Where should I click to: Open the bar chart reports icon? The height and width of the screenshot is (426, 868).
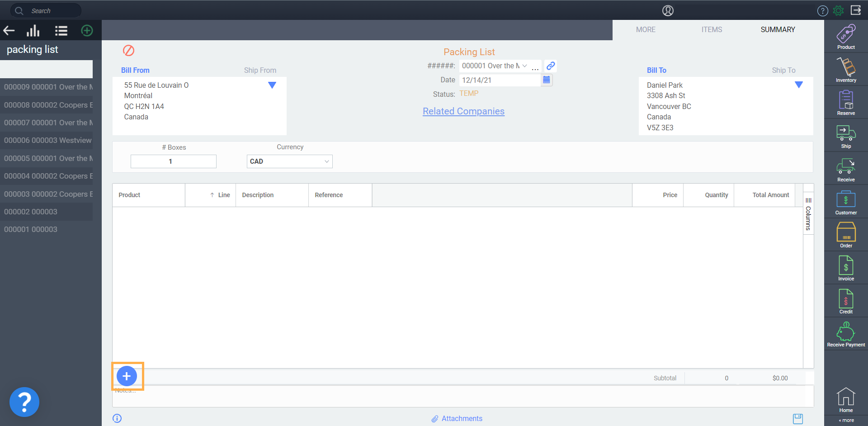33,31
